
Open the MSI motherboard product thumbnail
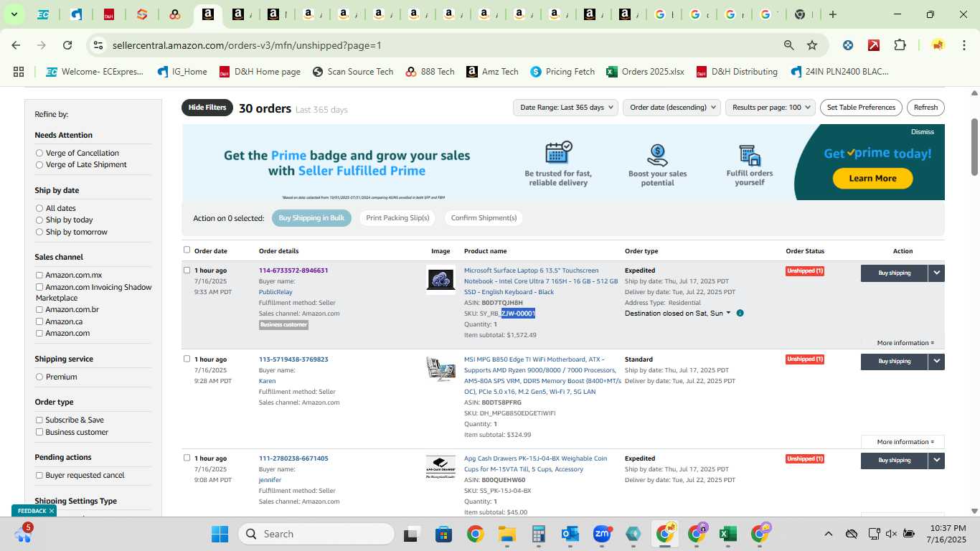pos(440,369)
